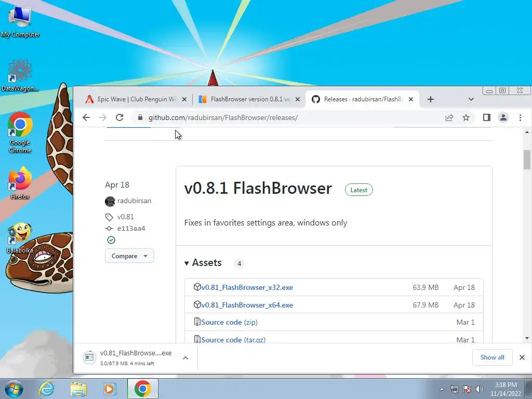This screenshot has width=532, height=399.
Task: Open the DataWagon desktop shortcut
Action: tap(20, 75)
